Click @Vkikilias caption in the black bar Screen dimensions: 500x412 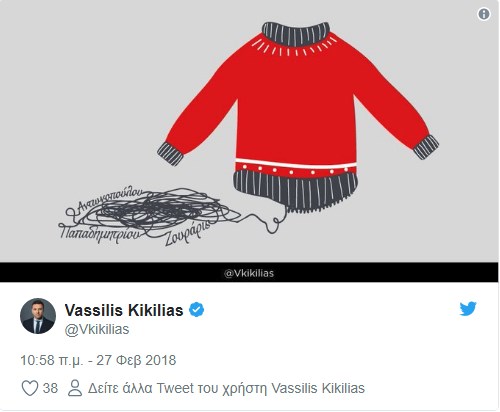coord(249,273)
